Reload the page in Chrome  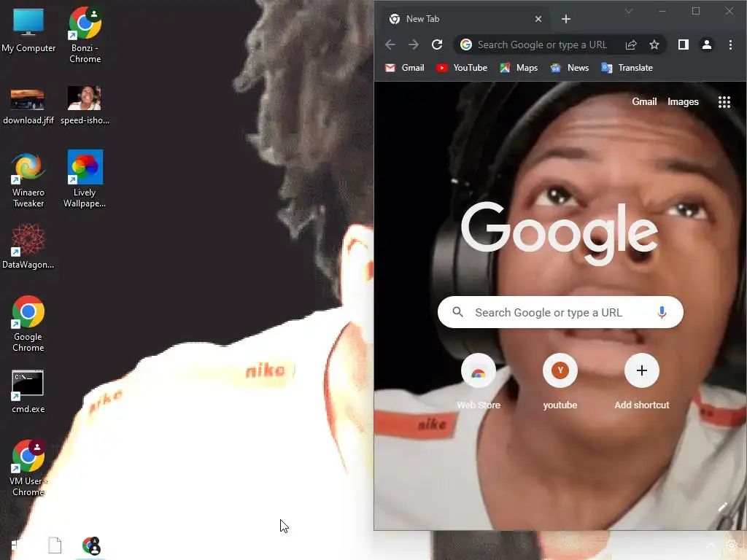tap(437, 44)
